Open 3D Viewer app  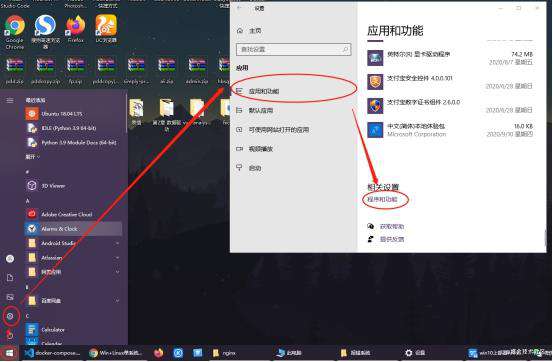tap(74, 185)
